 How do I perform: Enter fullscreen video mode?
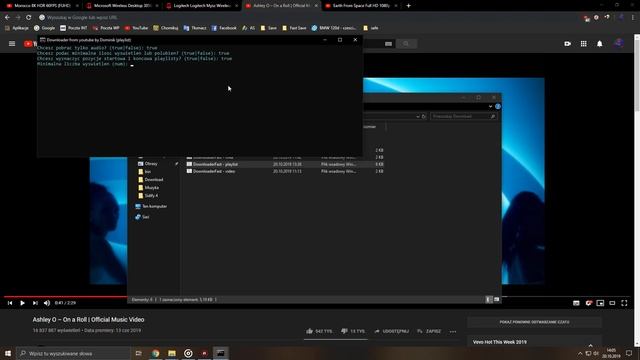(x=624, y=303)
